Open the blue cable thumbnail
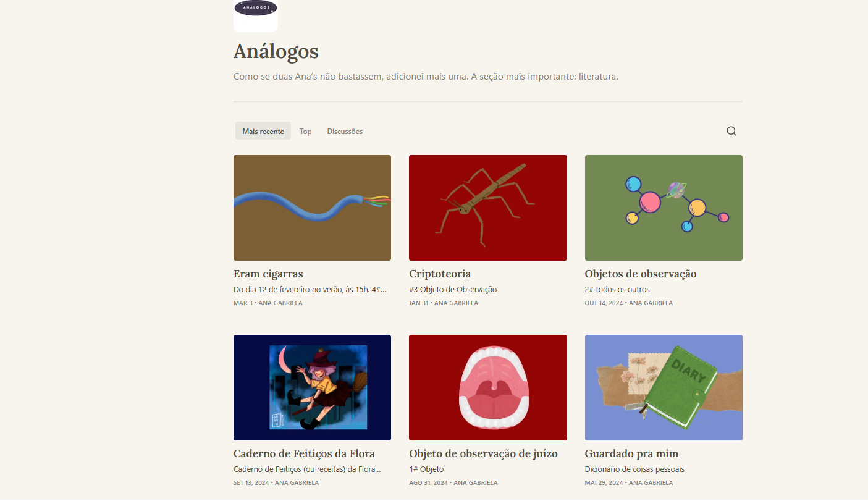This screenshot has height=501, width=868. (312, 208)
